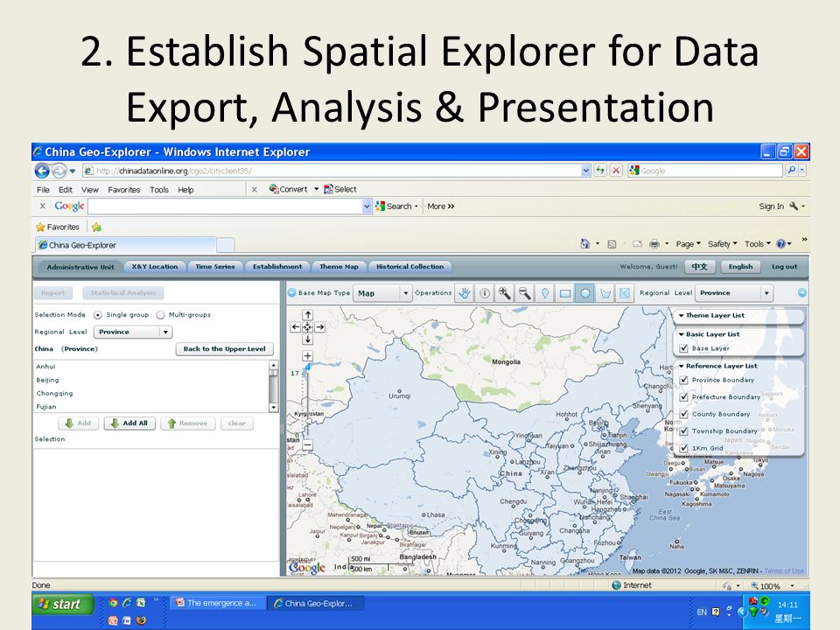Pan the map left with the arrow

295,326
